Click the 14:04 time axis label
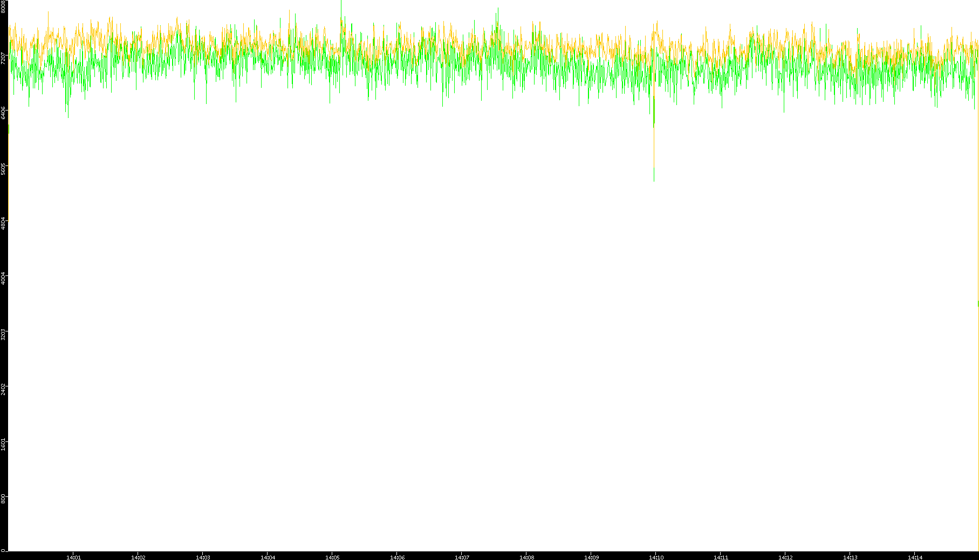This screenshot has height=560, width=979. pos(268,557)
